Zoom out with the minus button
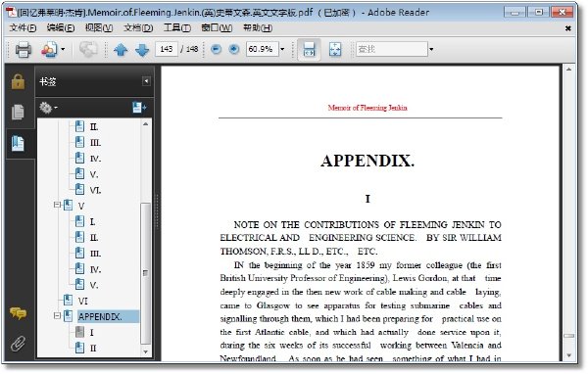The height and width of the screenshot is (374, 588). (x=216, y=49)
